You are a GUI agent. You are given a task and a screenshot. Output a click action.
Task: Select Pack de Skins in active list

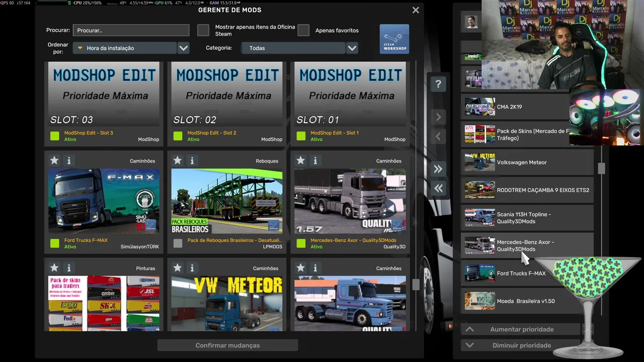point(527,134)
